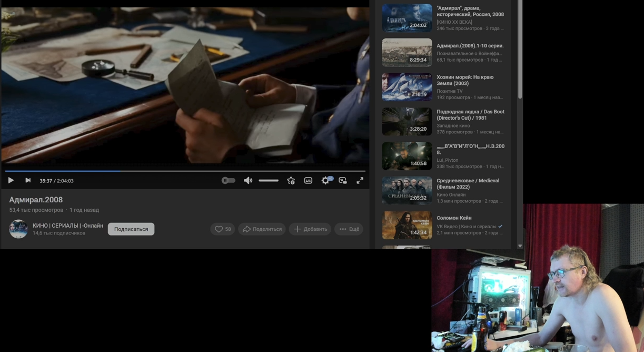
Task: Click the Поделиться share button
Action: pos(262,229)
